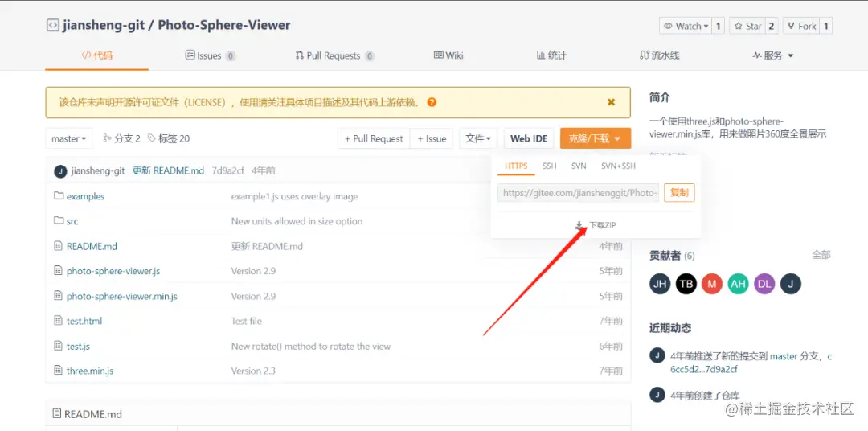Open contributor JH avatar
Image resolution: width=868 pixels, height=431 pixels.
[660, 284]
